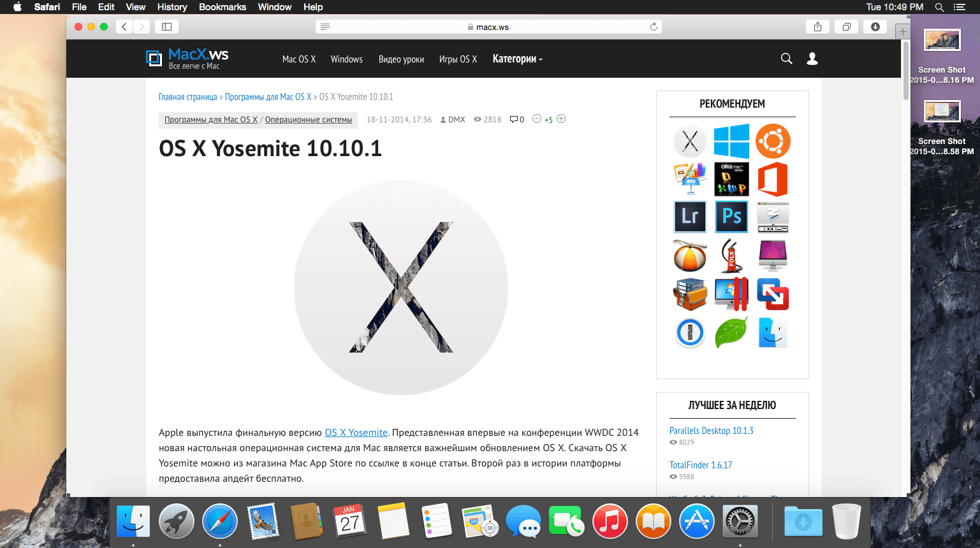Open the Folx icon under Рекомендуем
The image size is (980, 548).
[x=731, y=256]
